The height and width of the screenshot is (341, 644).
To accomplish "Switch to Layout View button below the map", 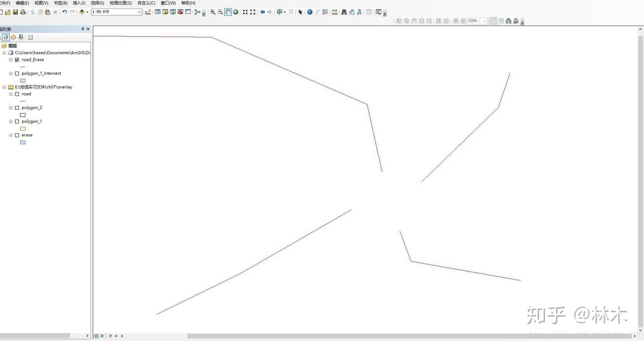I will pos(102,336).
